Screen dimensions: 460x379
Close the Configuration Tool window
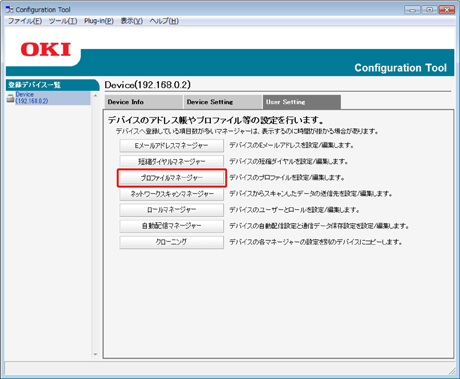coord(447,10)
